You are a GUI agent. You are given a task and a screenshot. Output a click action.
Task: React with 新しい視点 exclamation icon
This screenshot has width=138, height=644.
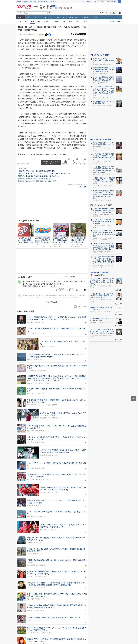click(83, 162)
